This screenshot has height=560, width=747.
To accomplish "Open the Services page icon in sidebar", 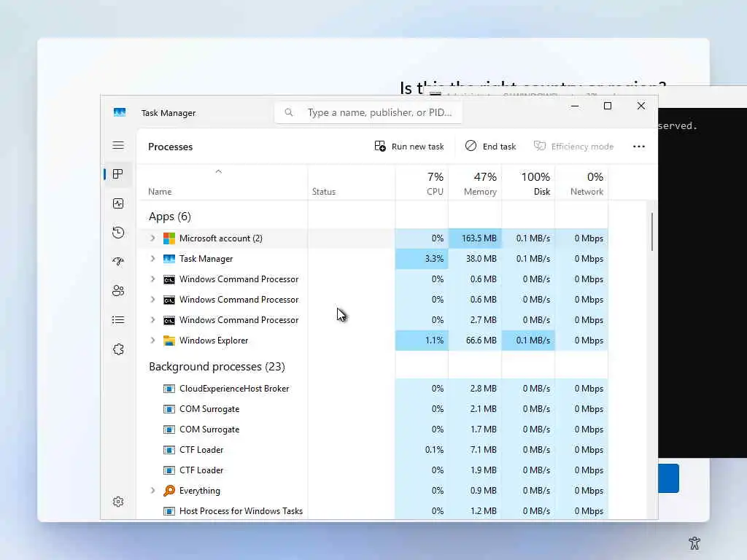I will pos(118,349).
